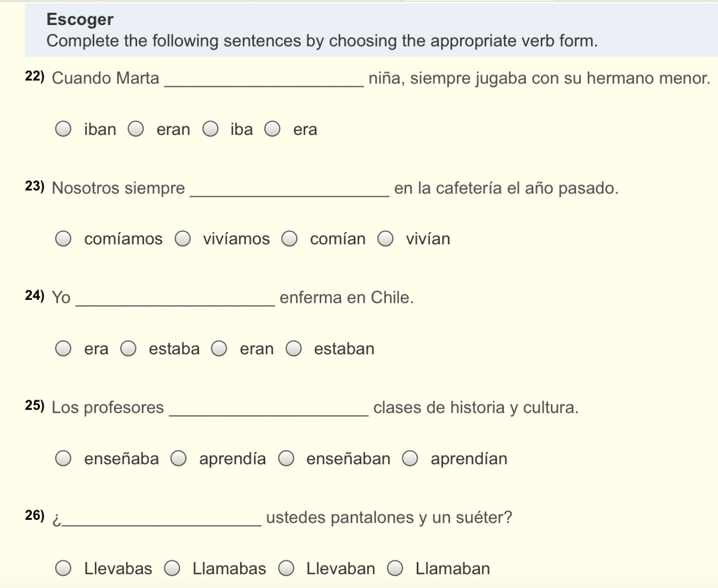Select 'estaba' radio button
This screenshot has width=718, height=588.
coord(129,349)
